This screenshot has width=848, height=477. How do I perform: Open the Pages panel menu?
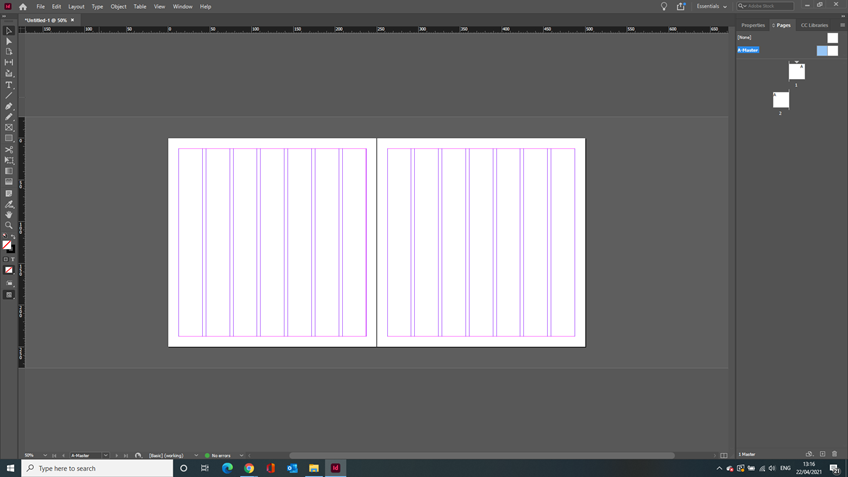[x=842, y=25]
